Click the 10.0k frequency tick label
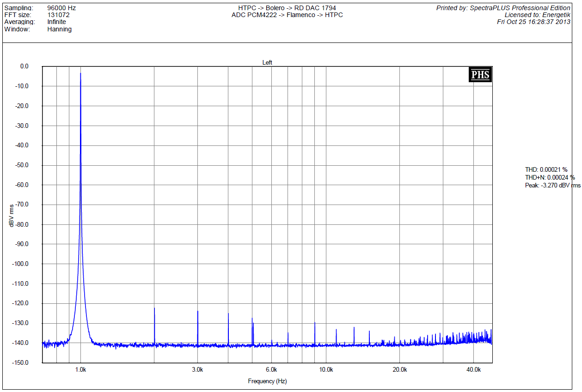The width and height of the screenshot is (582, 392). tap(326, 370)
